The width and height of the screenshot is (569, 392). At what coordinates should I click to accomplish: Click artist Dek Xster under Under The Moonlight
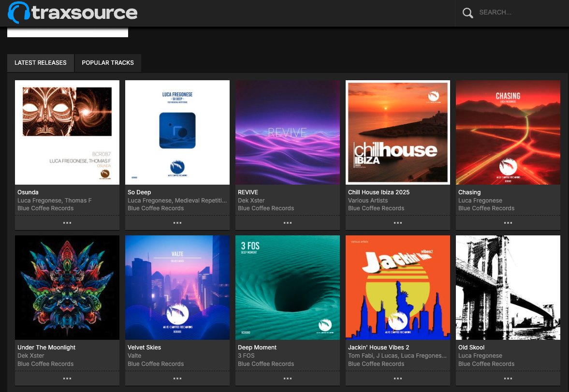(31, 356)
